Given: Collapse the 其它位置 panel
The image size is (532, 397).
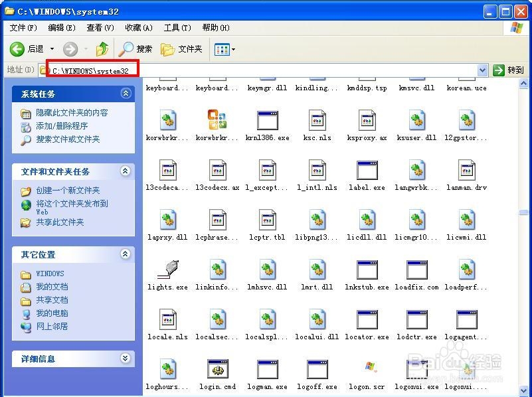Looking at the screenshot, I should pos(126,254).
